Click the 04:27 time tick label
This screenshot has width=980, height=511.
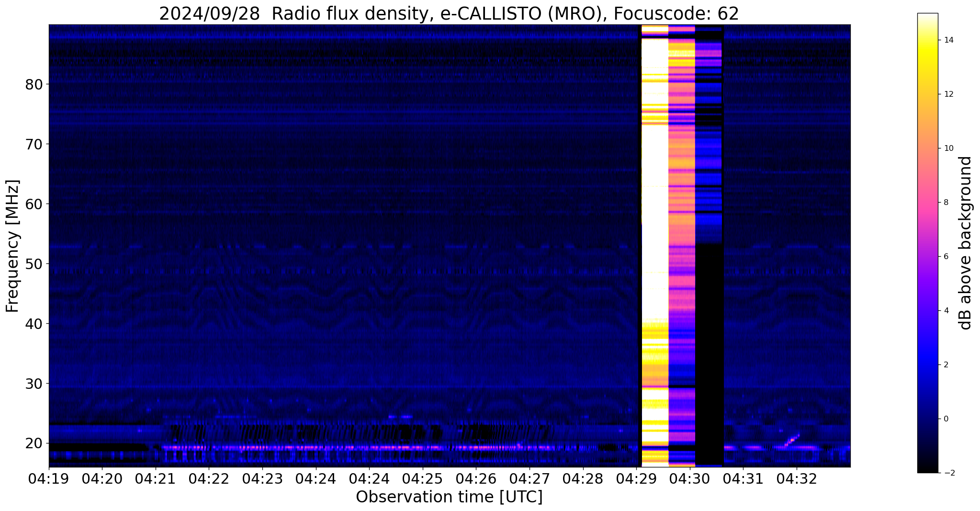pyautogui.click(x=529, y=479)
